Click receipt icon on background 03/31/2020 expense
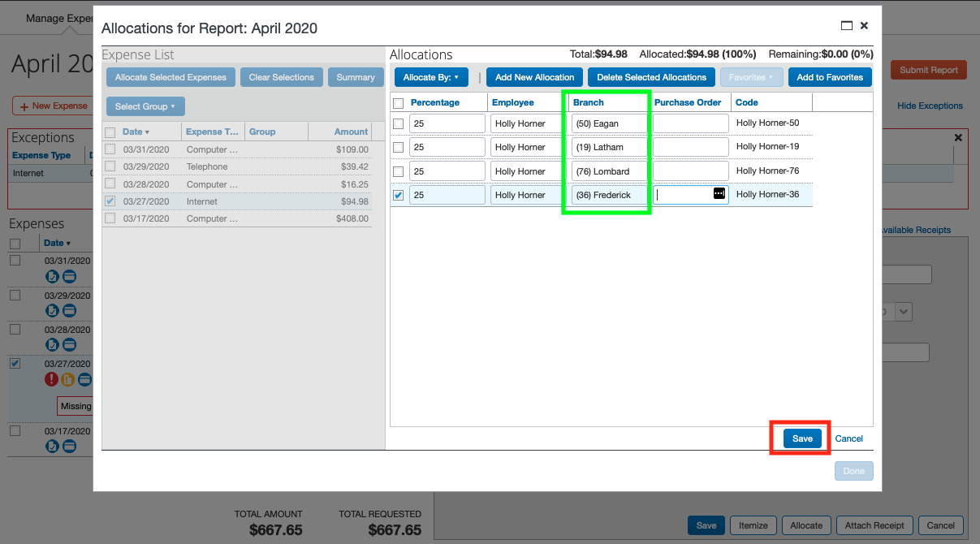The image size is (980, 544). (x=52, y=276)
